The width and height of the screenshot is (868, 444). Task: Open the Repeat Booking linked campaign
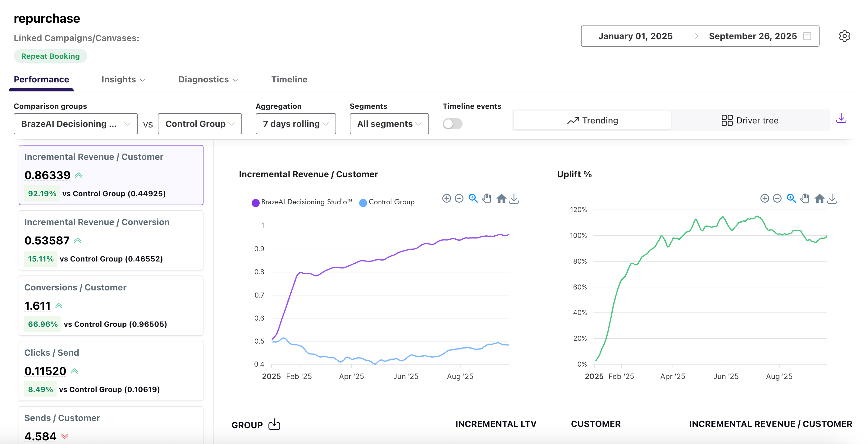tap(50, 56)
